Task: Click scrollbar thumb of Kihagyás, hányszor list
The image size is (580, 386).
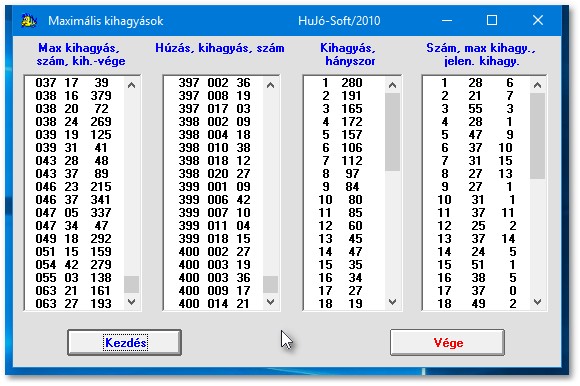Action: tap(392, 132)
